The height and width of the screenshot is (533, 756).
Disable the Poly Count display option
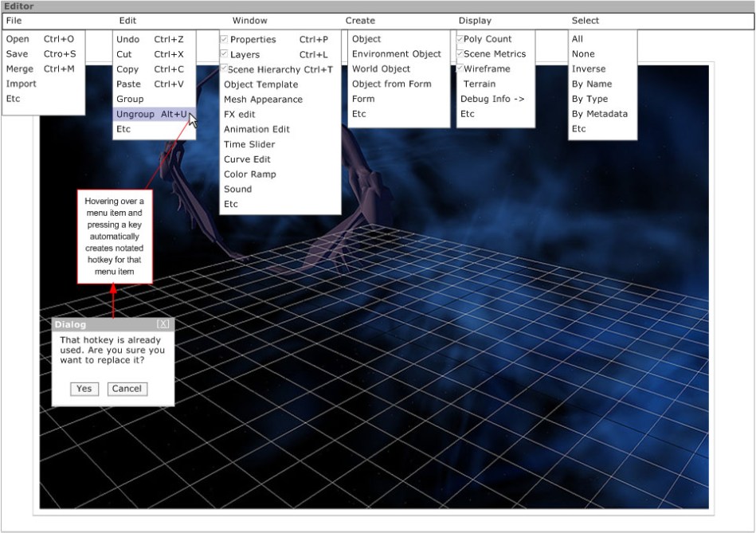pos(460,39)
